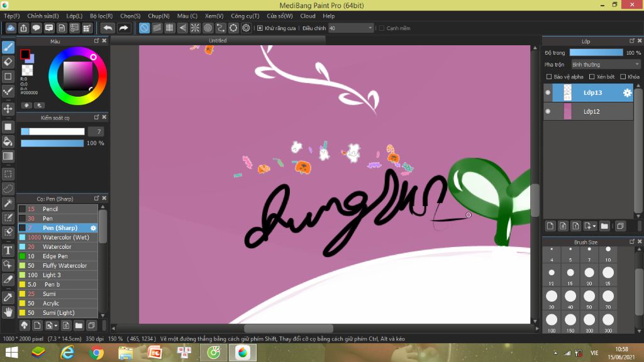Open Chỉnh sửa(E) menu
644x362 pixels.
tap(43, 16)
